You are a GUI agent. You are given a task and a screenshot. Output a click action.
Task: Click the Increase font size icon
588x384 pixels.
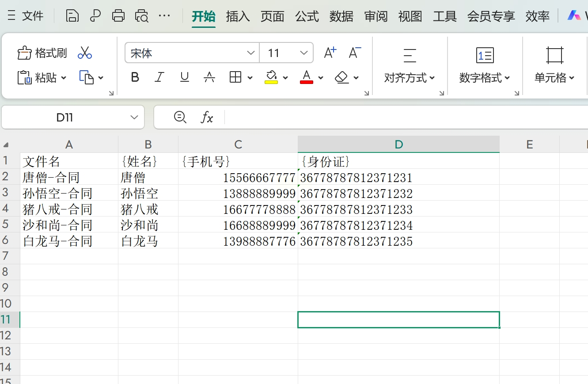[330, 53]
